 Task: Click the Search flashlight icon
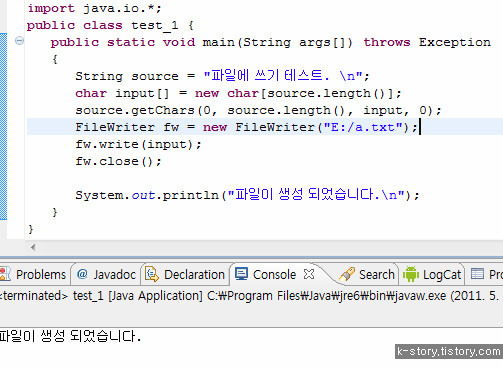pos(347,274)
